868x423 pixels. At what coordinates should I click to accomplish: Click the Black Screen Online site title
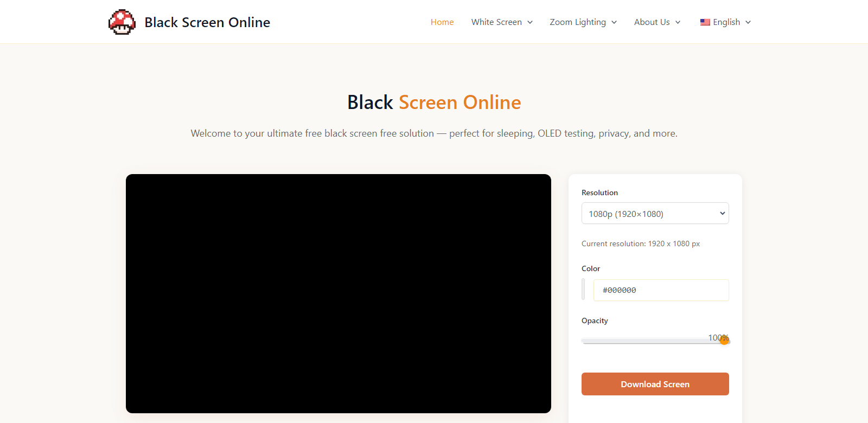point(207,22)
